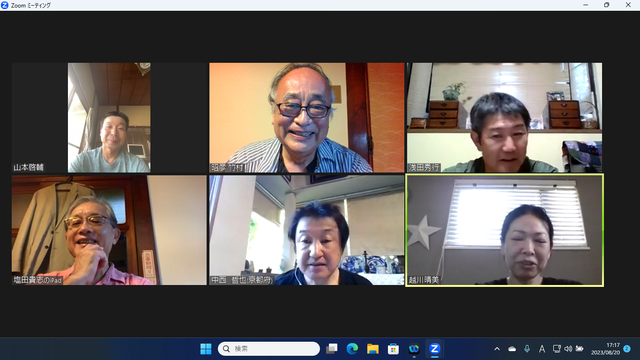This screenshot has height=360, width=640.
Task: Select the center top participant's video tile
Action: (x=307, y=118)
